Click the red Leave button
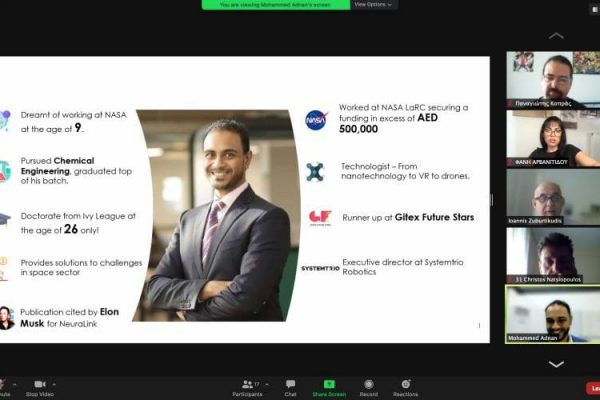 (593, 388)
